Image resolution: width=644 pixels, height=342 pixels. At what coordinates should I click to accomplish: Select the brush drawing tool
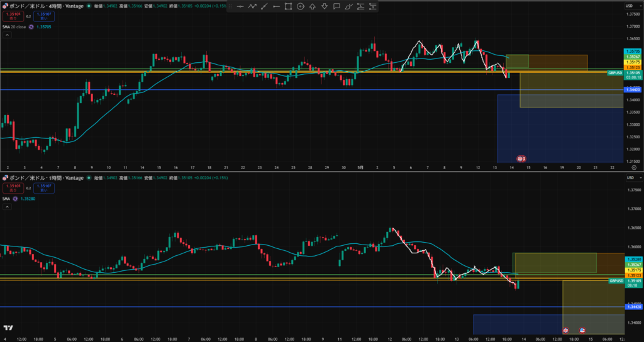click(348, 6)
